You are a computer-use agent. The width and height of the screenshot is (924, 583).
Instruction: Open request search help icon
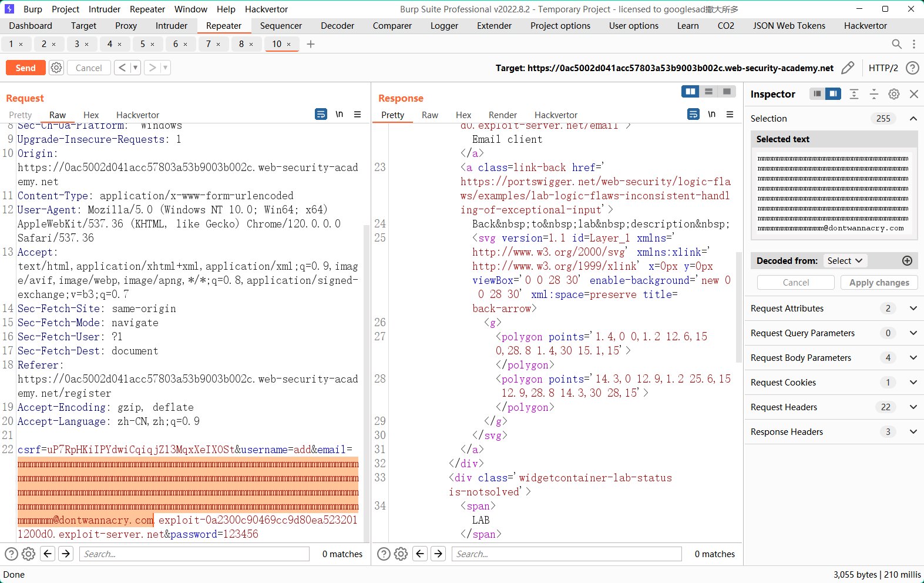11,554
